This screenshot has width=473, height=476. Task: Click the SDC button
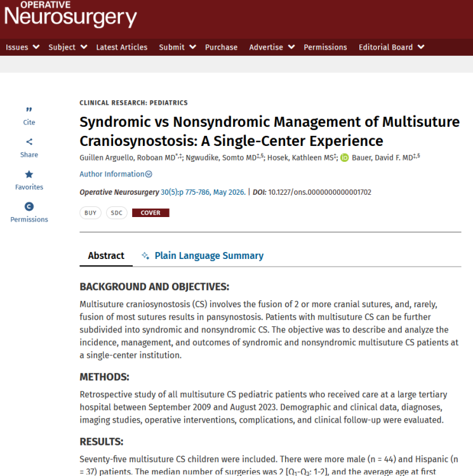pyautogui.click(x=117, y=213)
